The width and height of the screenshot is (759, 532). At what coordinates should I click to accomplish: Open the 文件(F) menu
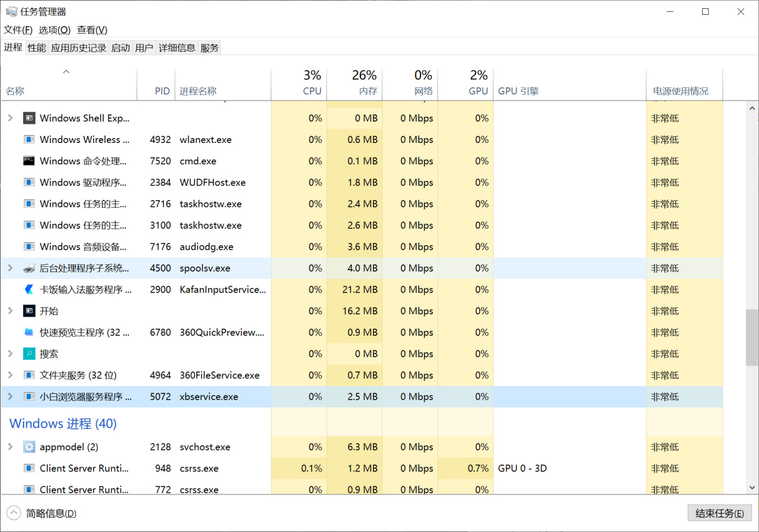(x=18, y=30)
